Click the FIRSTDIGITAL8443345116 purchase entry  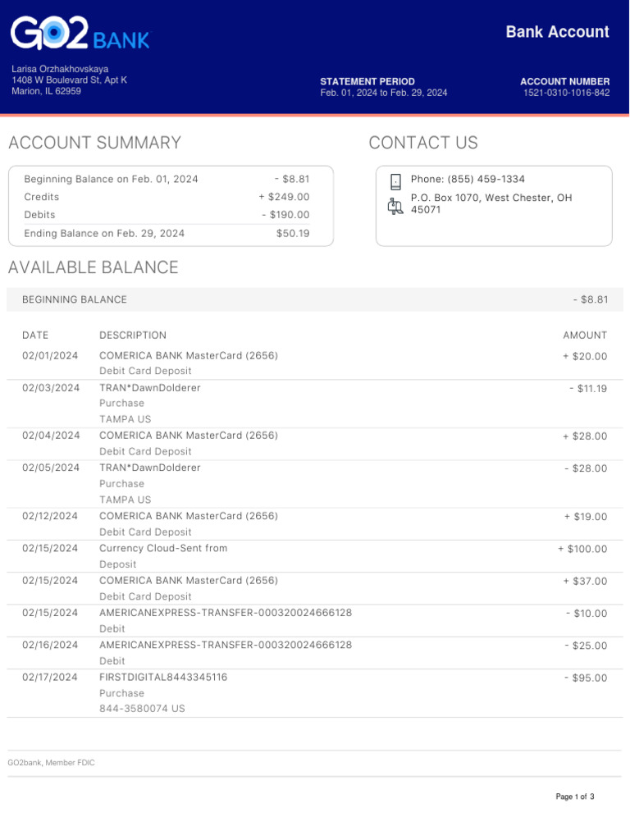tap(163, 678)
